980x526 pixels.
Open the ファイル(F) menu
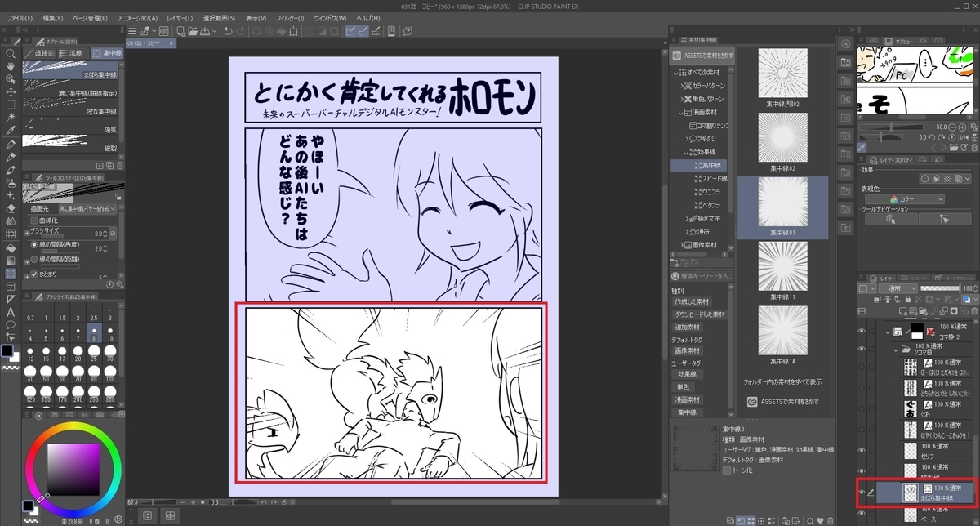[20, 18]
